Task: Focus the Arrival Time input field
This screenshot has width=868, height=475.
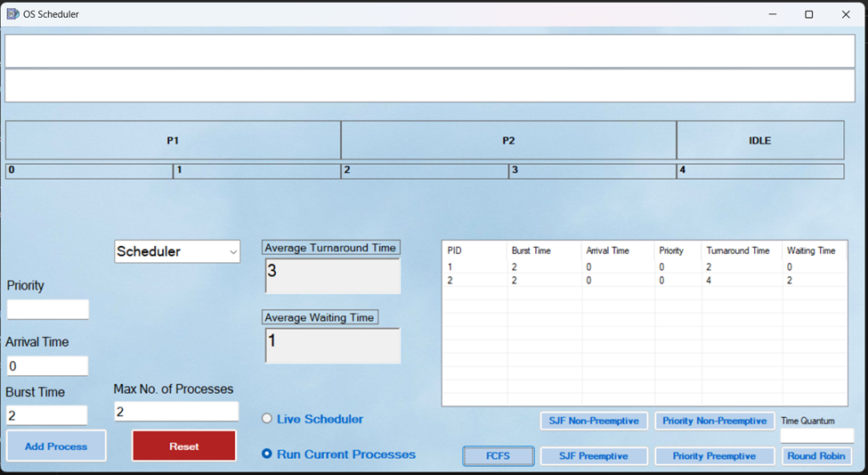Action: 47,365
